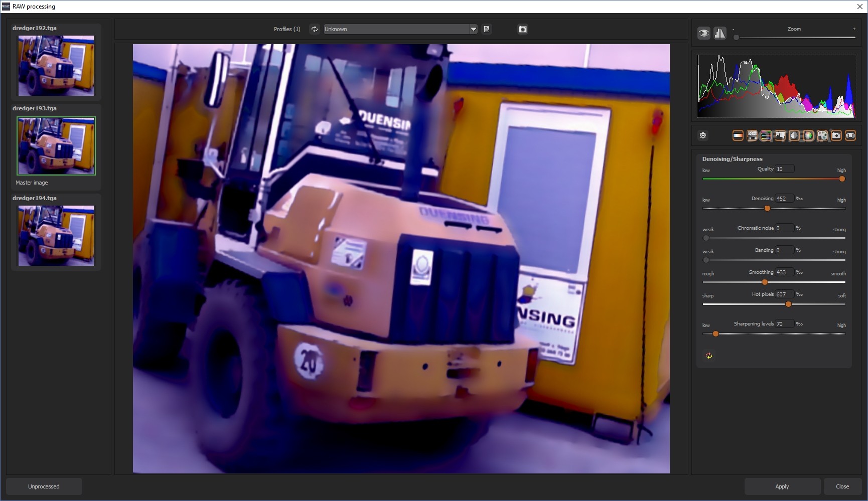Click the Banding slider handle
The image size is (868, 501).
tap(706, 260)
